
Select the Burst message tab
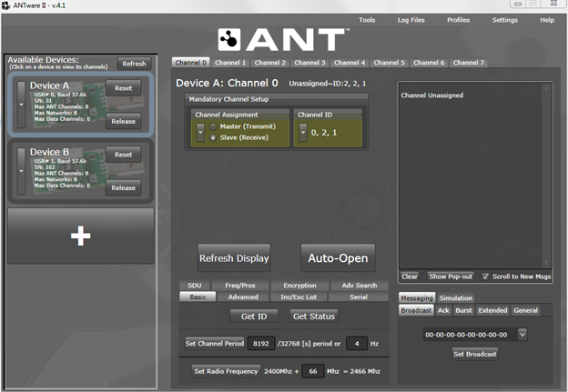point(464,310)
